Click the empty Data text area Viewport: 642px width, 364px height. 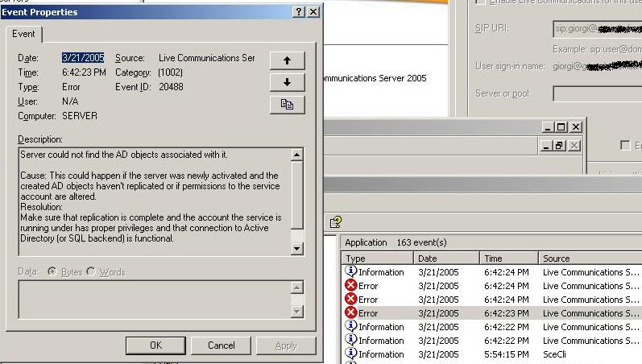155,300
